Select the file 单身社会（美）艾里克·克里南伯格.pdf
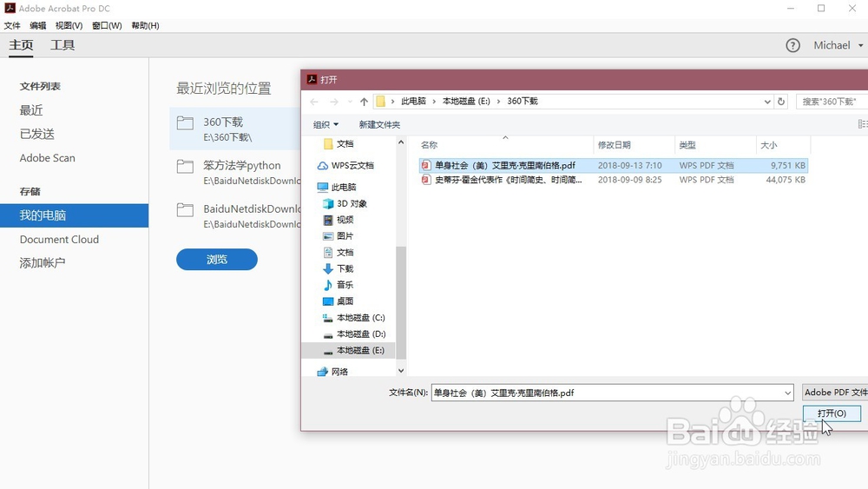The width and height of the screenshot is (868, 489). point(614,165)
